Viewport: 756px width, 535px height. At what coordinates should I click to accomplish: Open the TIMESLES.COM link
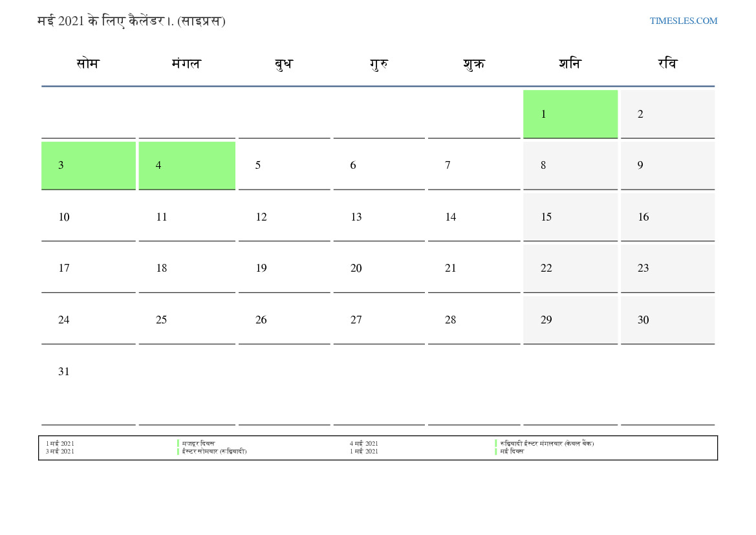point(683,21)
